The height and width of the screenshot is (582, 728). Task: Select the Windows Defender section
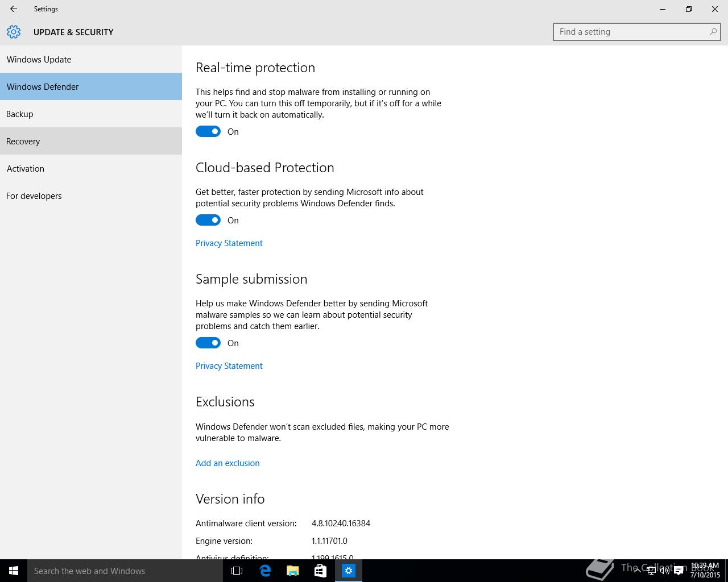91,86
